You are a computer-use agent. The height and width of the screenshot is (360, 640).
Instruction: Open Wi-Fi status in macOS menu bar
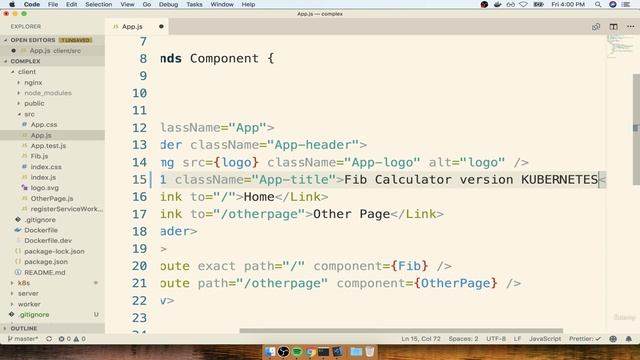523,4
